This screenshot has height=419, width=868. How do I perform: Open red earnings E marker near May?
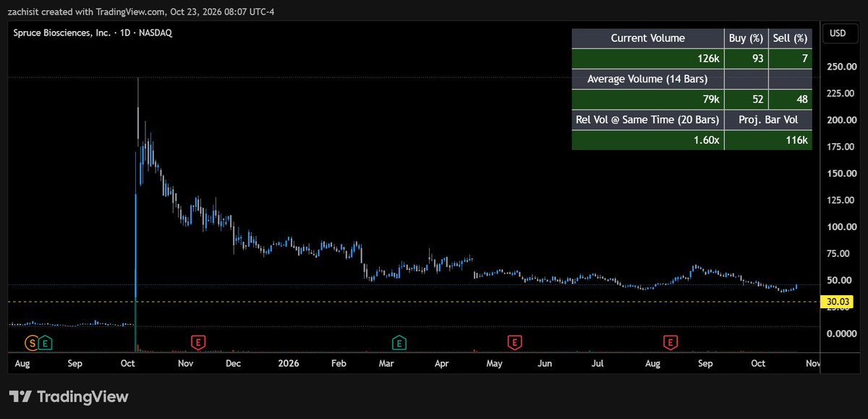point(514,342)
